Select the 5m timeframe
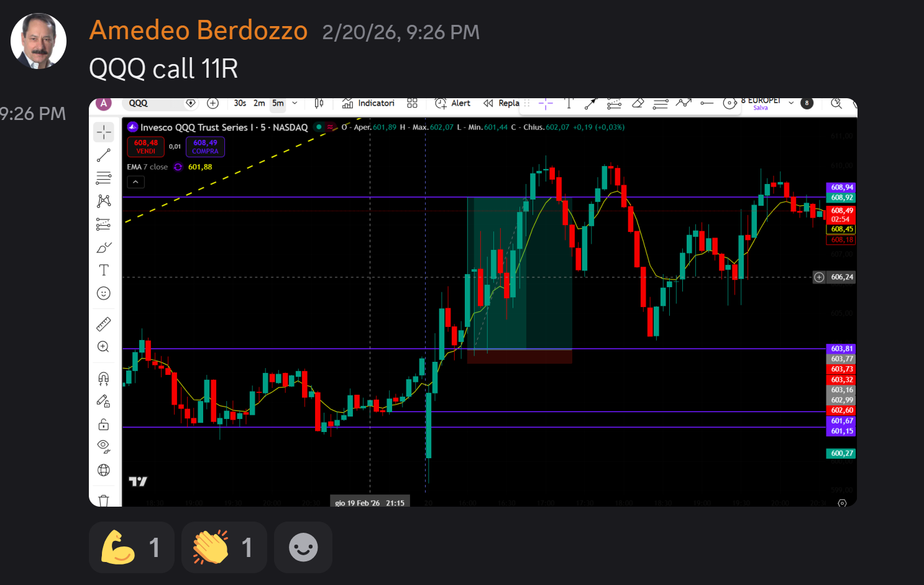 click(x=278, y=103)
